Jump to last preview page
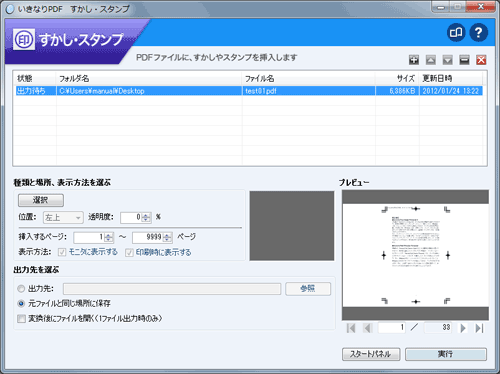Image resolution: width=500 pixels, height=374 pixels. 479,328
